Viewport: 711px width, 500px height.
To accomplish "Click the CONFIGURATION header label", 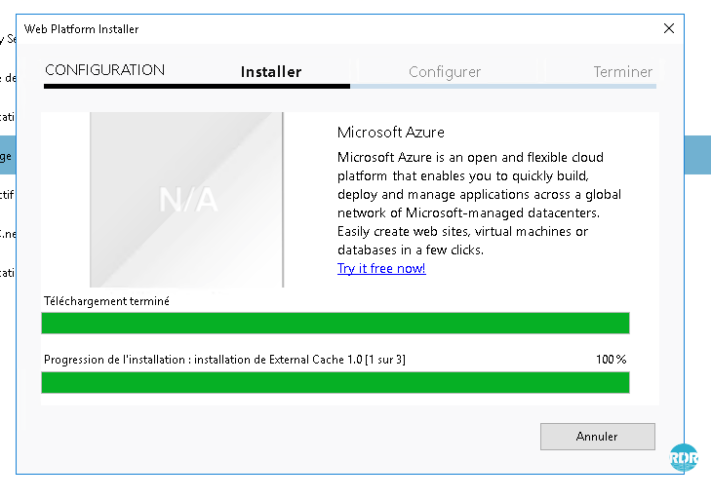I will pyautogui.click(x=105, y=70).
